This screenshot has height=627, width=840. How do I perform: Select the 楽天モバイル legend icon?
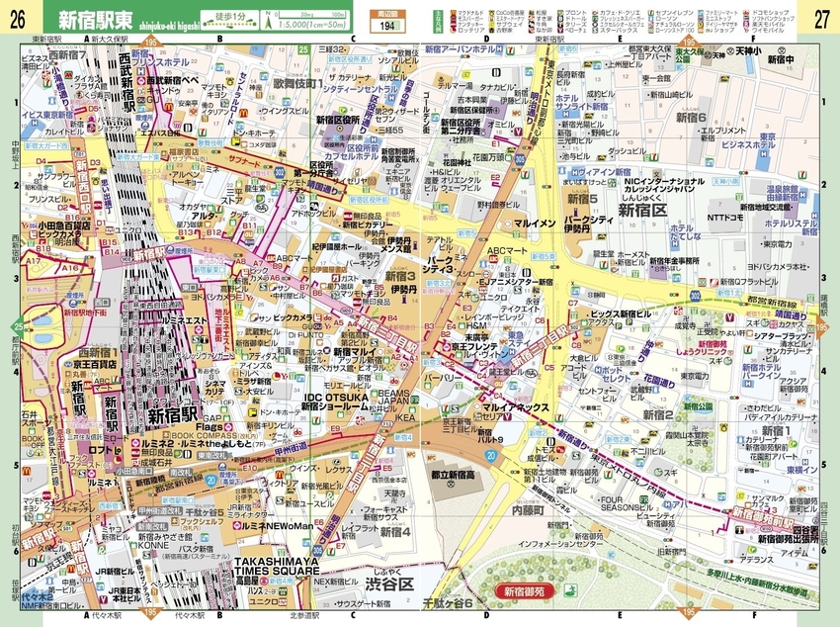(746, 24)
